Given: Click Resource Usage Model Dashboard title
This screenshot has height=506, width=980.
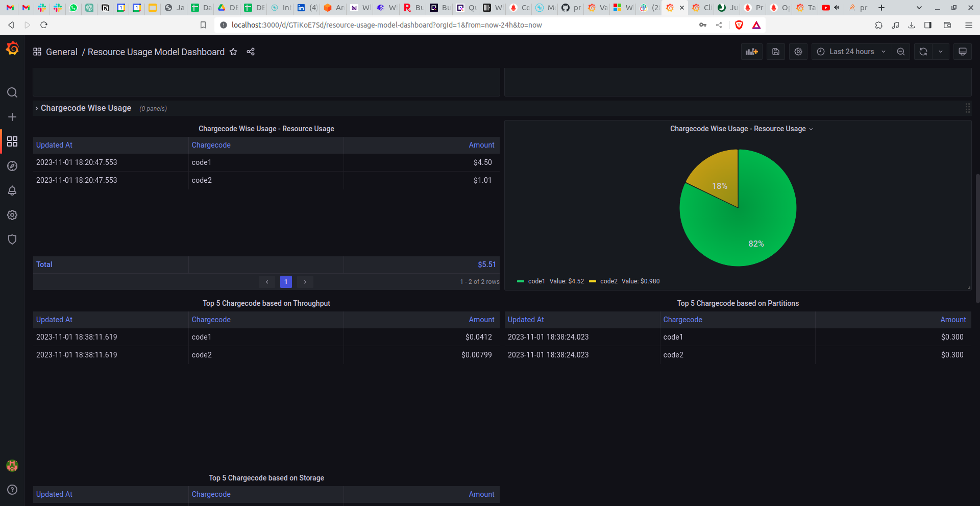Looking at the screenshot, I should click(x=156, y=52).
